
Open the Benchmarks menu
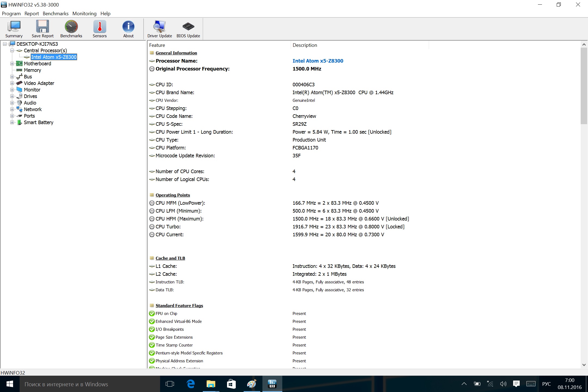point(56,13)
